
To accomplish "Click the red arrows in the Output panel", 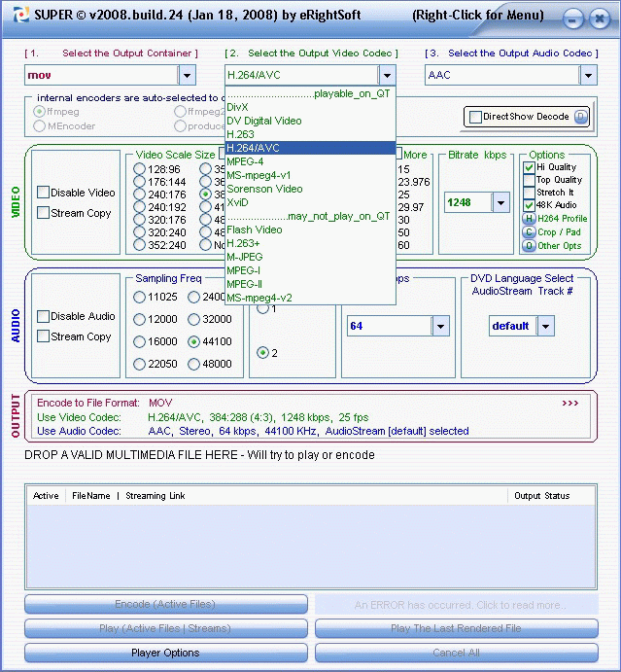I will pyautogui.click(x=569, y=402).
